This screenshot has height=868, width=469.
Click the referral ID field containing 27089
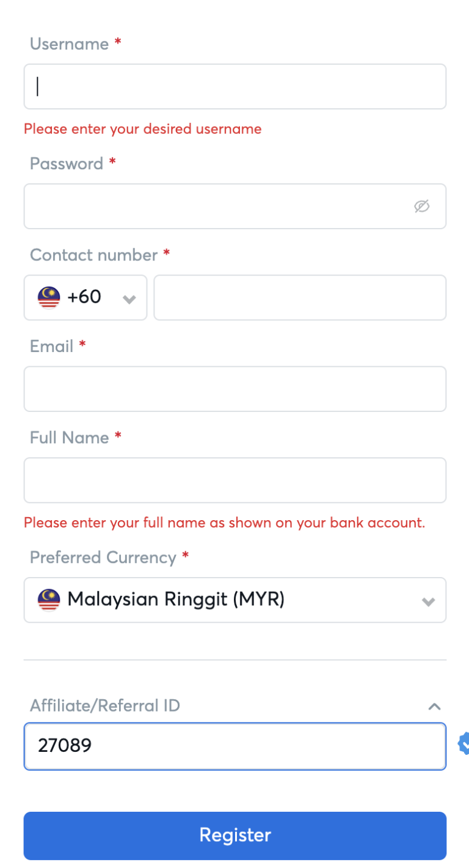click(x=235, y=746)
